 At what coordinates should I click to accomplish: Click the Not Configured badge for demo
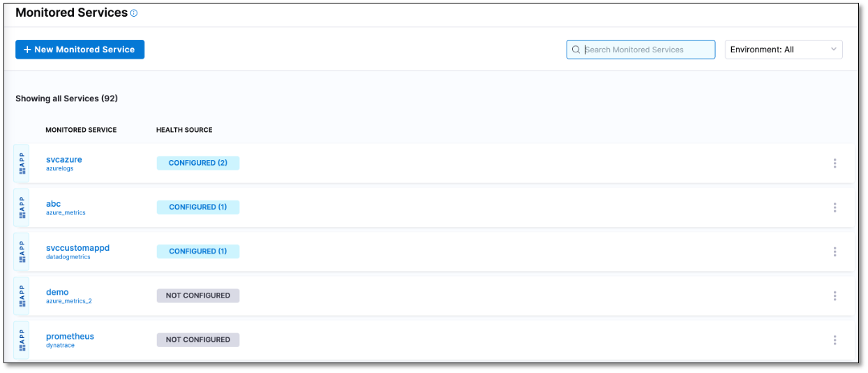198,295
